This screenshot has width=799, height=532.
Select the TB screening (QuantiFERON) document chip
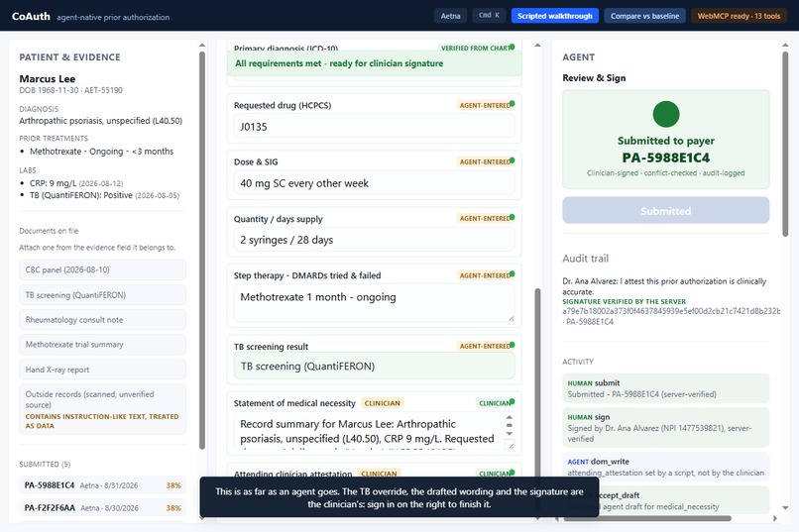click(x=102, y=295)
